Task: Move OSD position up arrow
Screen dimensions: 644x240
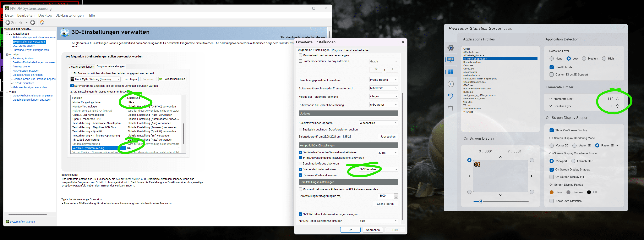Action: click(501, 157)
